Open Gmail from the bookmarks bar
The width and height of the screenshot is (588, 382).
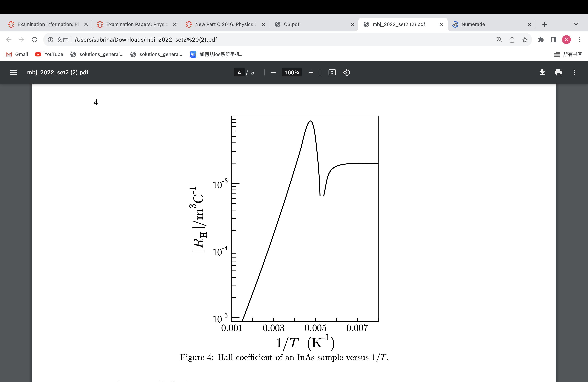click(17, 54)
